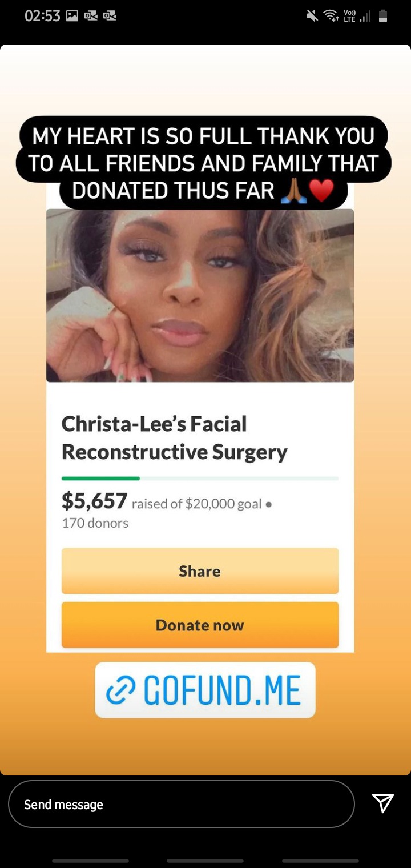Tap the mute indicator in status bar
The width and height of the screenshot is (411, 868).
(312, 16)
